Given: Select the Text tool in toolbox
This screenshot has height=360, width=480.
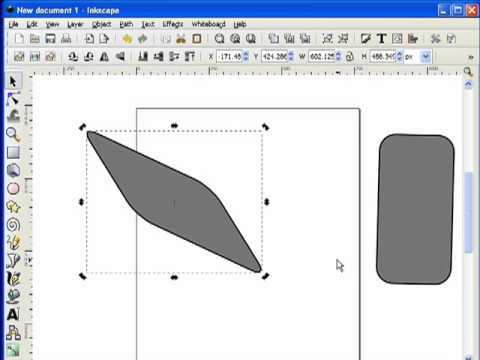Looking at the screenshot, I should [13, 314].
